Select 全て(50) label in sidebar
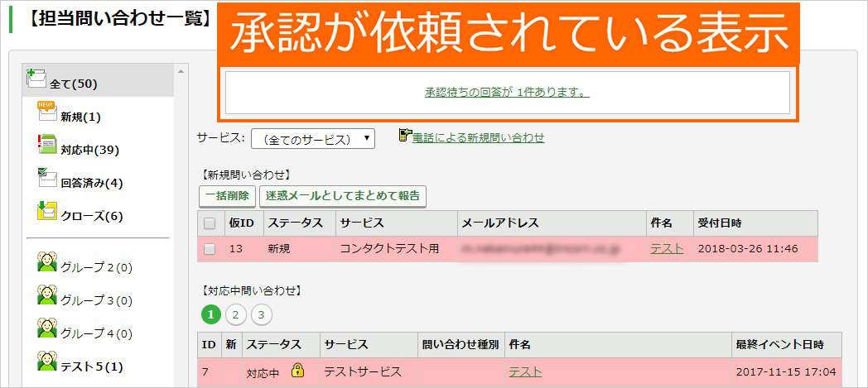 [x=74, y=84]
